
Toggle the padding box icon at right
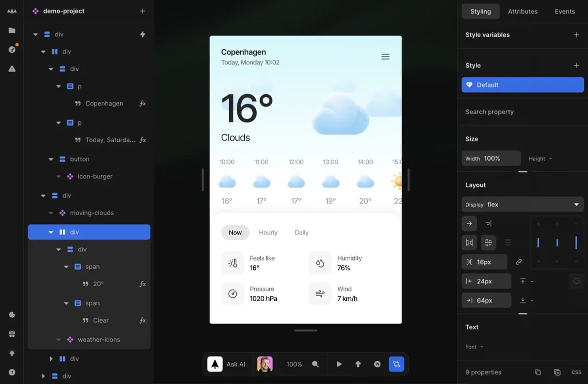pos(576,281)
